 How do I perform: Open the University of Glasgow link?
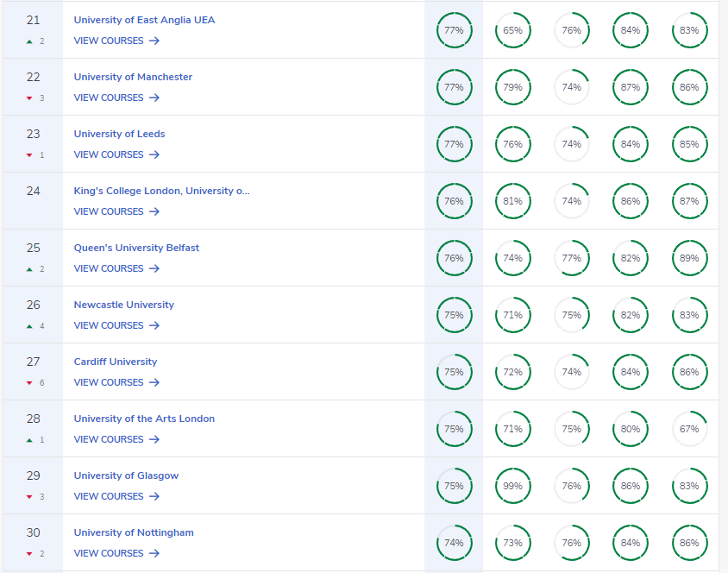click(x=126, y=475)
